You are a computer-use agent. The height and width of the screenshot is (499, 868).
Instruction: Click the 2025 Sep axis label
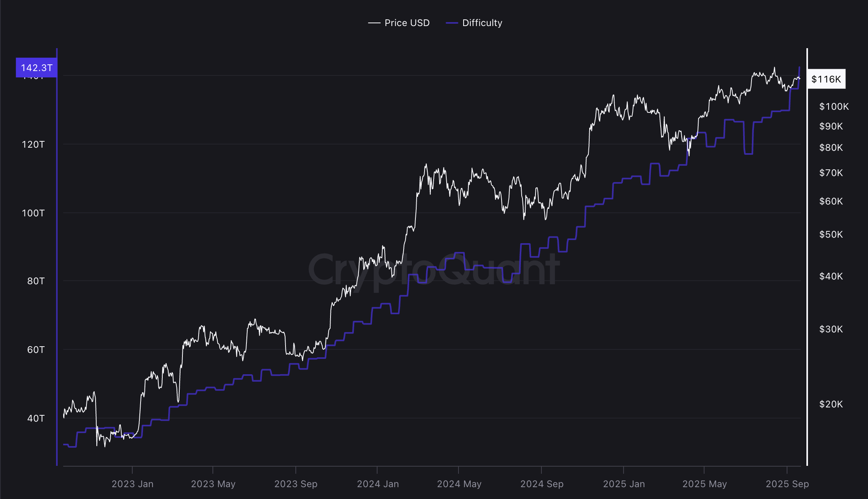point(787,484)
